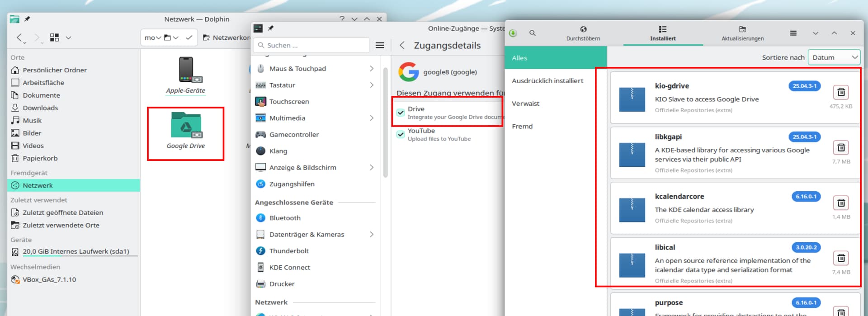Switch to Aktualisierungen tab

742,33
